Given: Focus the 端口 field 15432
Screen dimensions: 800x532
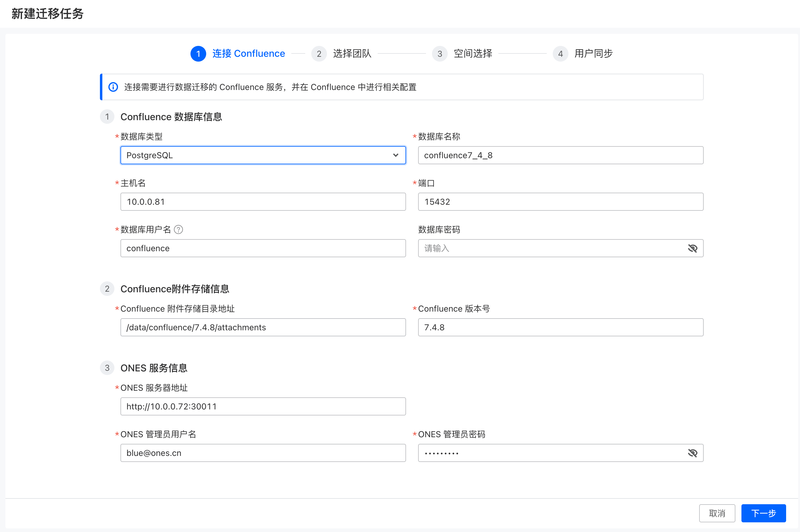Looking at the screenshot, I should (561, 202).
